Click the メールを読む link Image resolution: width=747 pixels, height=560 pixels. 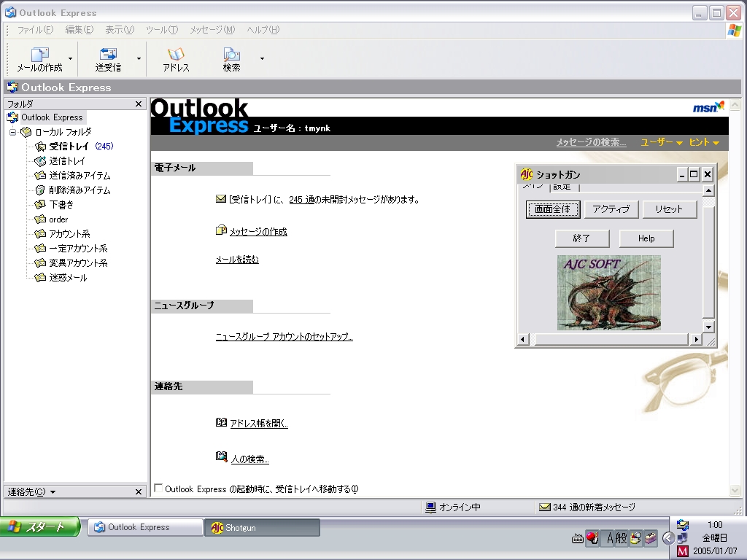pyautogui.click(x=237, y=260)
